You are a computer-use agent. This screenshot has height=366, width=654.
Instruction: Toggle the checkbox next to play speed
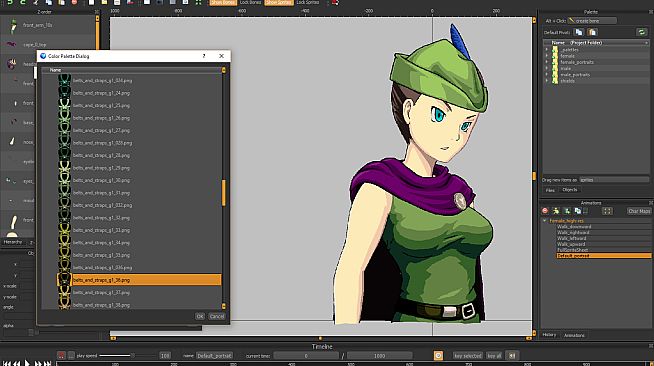(x=71, y=356)
